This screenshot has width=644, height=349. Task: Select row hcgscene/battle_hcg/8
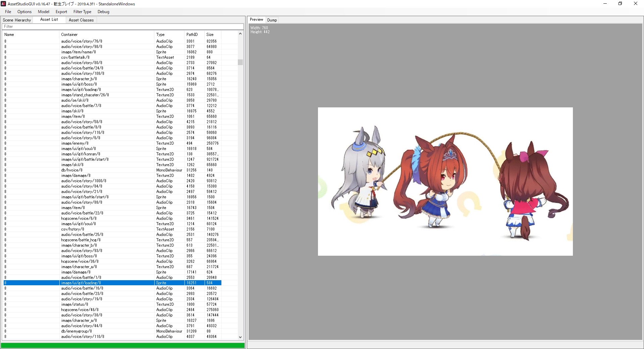click(x=112, y=240)
